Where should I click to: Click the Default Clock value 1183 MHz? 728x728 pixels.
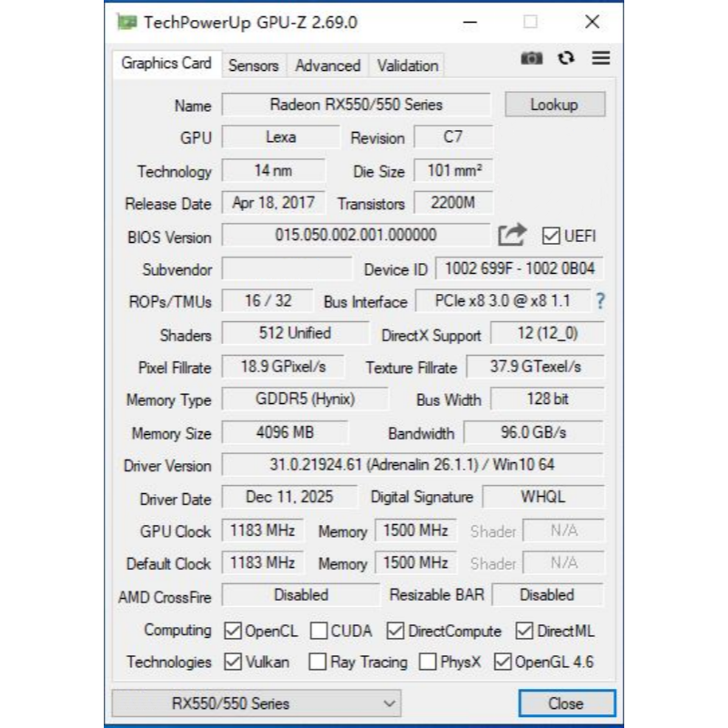click(263, 562)
